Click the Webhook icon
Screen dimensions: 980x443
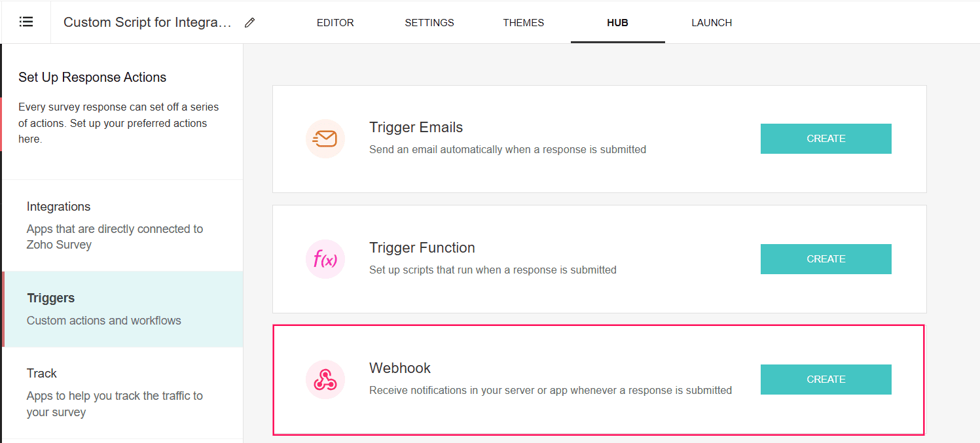325,380
